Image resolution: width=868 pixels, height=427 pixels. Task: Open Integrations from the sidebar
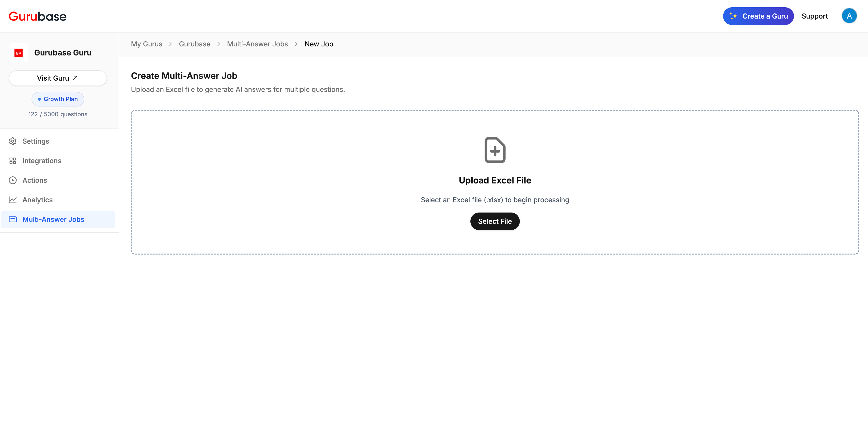[x=42, y=161]
